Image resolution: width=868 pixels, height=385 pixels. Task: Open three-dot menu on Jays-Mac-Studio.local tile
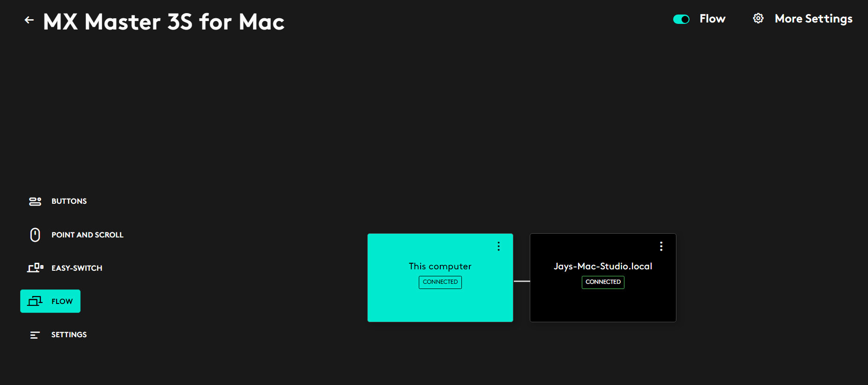[661, 246]
